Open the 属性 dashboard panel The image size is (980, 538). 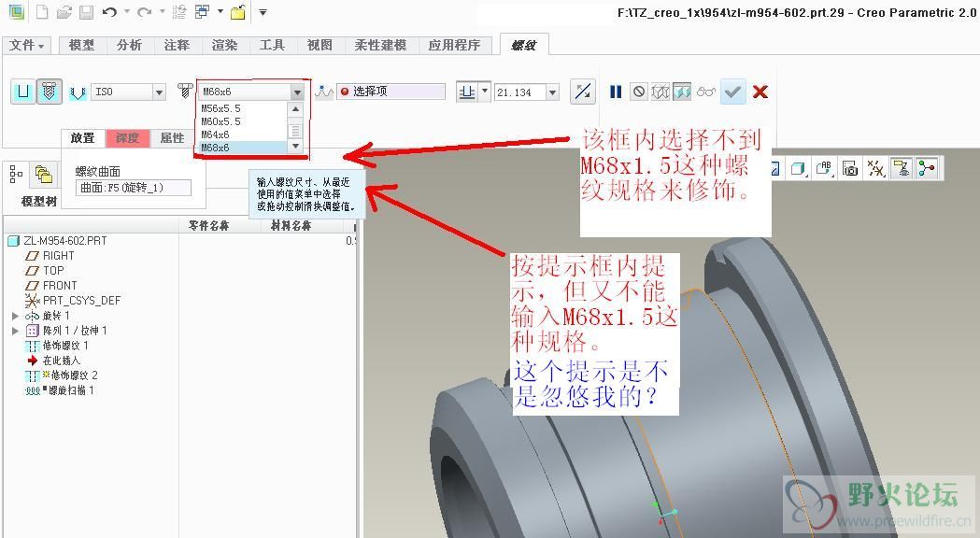click(x=172, y=138)
